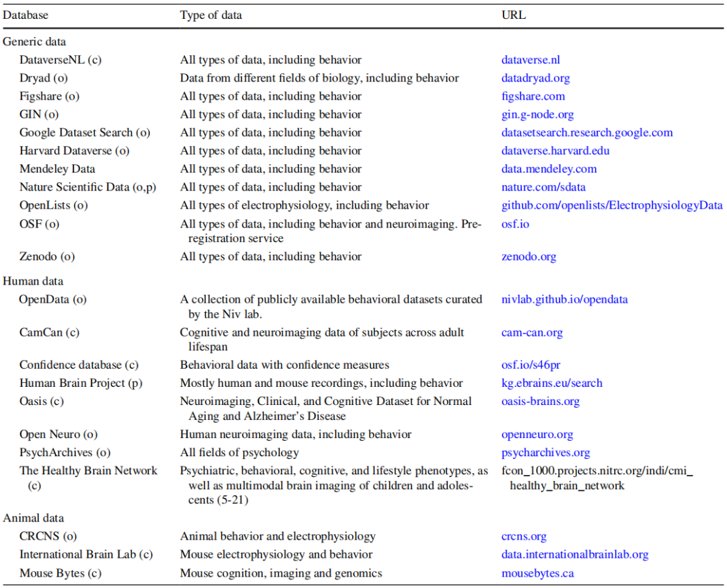Viewport: 727px width, 588px height.
Task: Open figshare.com link
Action: (533, 96)
